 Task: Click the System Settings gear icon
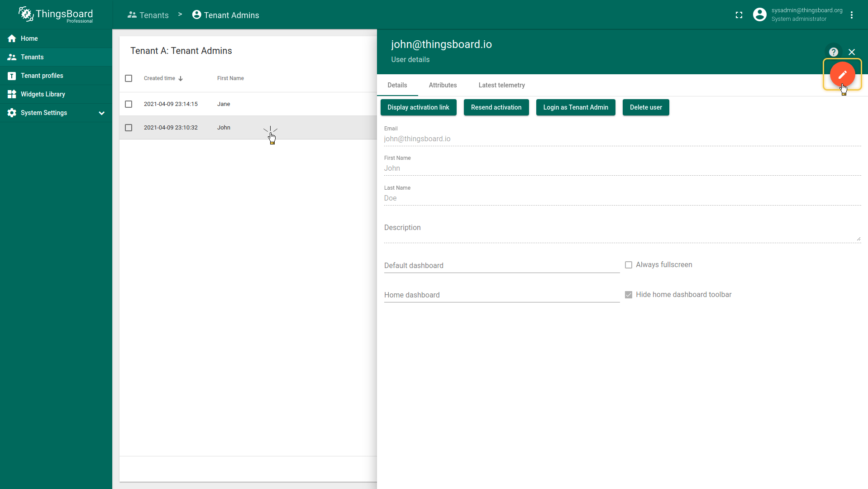pos(12,113)
